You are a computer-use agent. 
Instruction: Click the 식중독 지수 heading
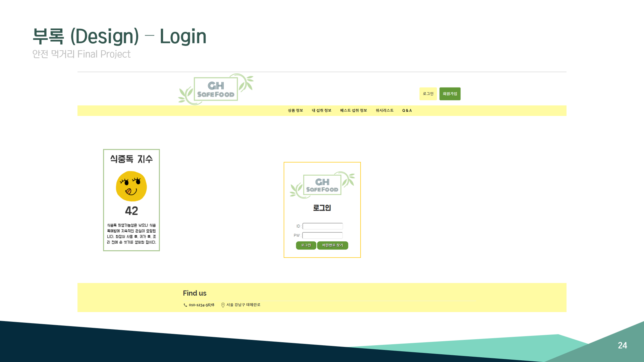coord(131,159)
